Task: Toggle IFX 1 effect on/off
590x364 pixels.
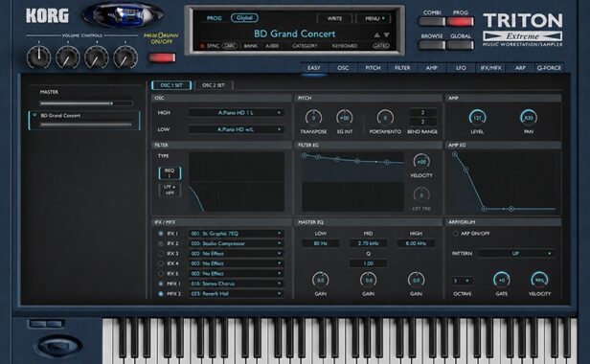Action: (161, 234)
